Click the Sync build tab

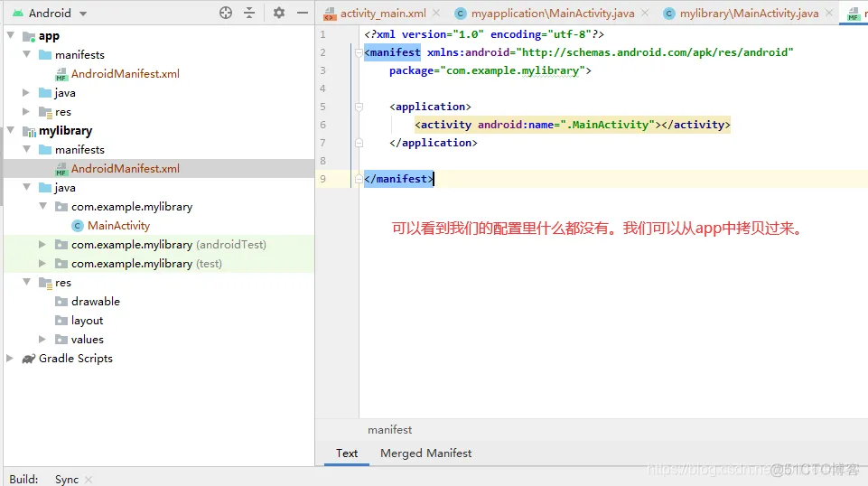point(67,480)
